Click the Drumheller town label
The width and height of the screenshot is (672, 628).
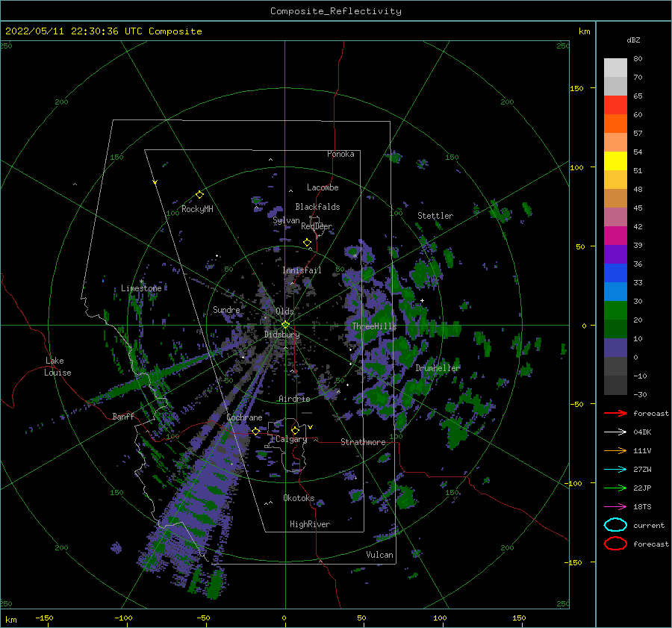[438, 368]
